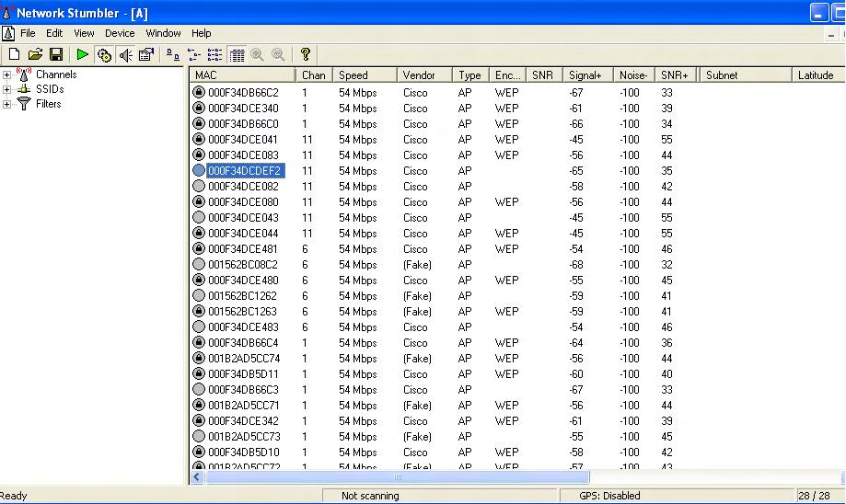
Task: Click the first zoom magnifier icon
Action: 258,54
